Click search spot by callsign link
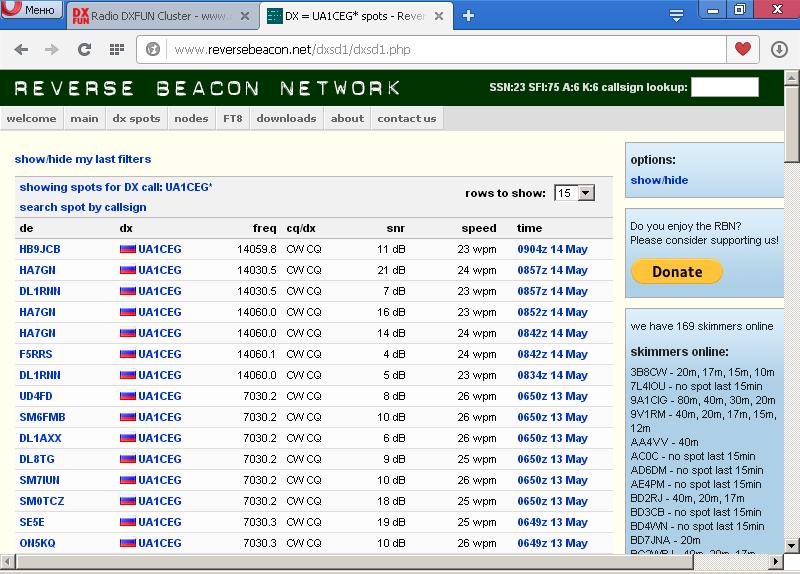This screenshot has width=800, height=574. coord(83,207)
